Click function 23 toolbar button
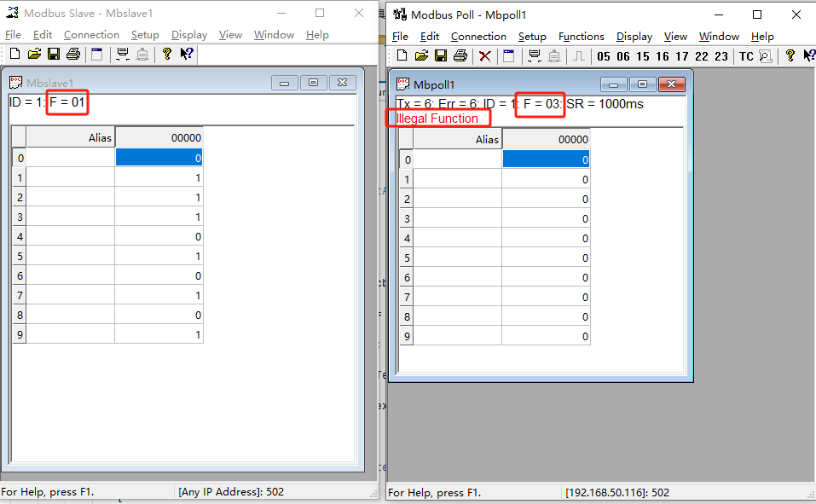This screenshot has width=816, height=504. pos(721,56)
